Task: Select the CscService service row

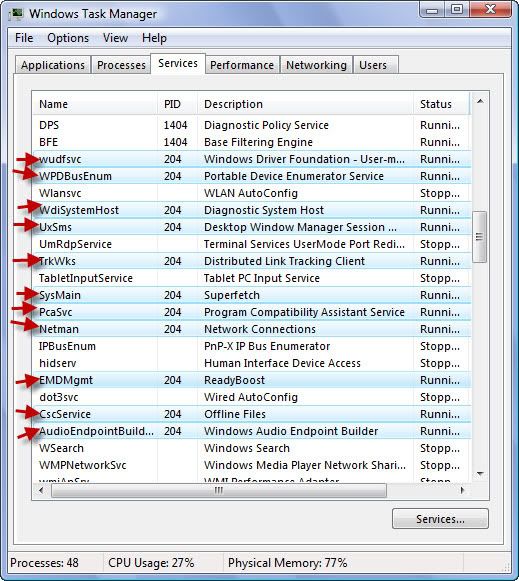Action: [x=252, y=414]
